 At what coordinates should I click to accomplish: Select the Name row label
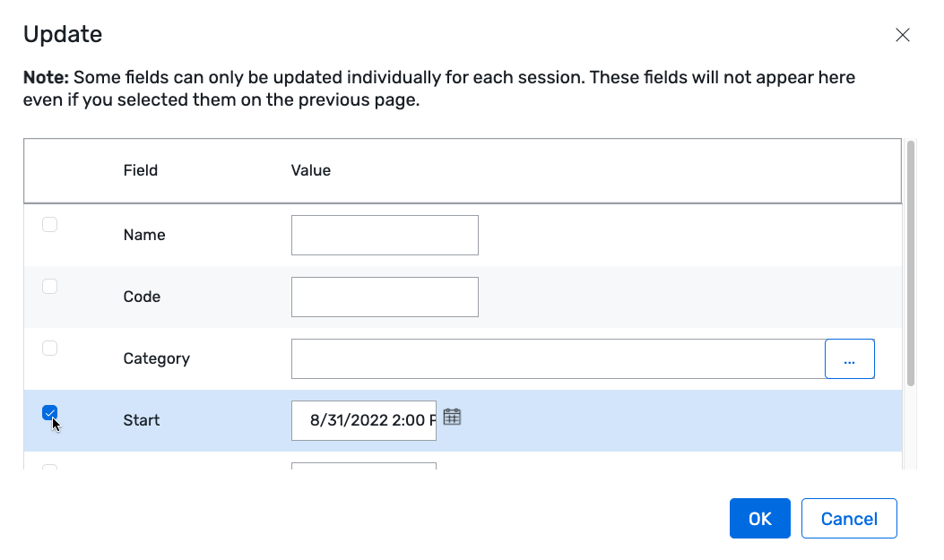(144, 235)
